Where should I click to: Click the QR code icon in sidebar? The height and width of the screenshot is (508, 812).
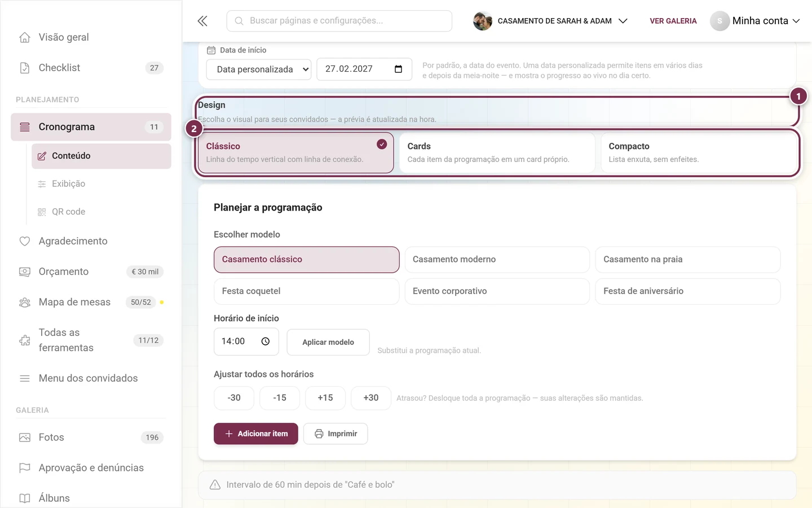coord(42,212)
